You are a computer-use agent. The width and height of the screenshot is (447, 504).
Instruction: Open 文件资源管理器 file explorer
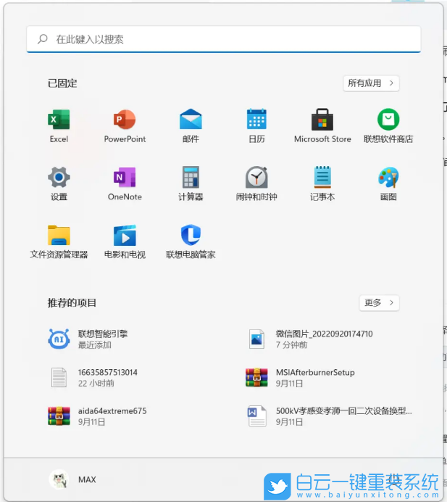pos(59,241)
